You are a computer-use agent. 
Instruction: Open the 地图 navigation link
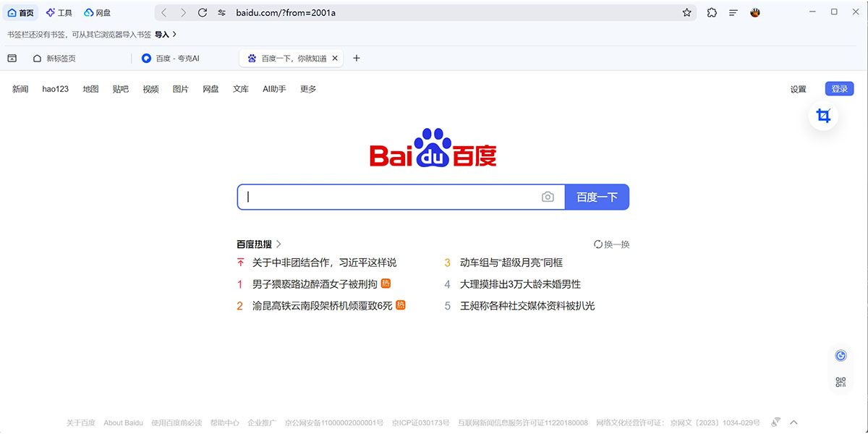tap(90, 89)
